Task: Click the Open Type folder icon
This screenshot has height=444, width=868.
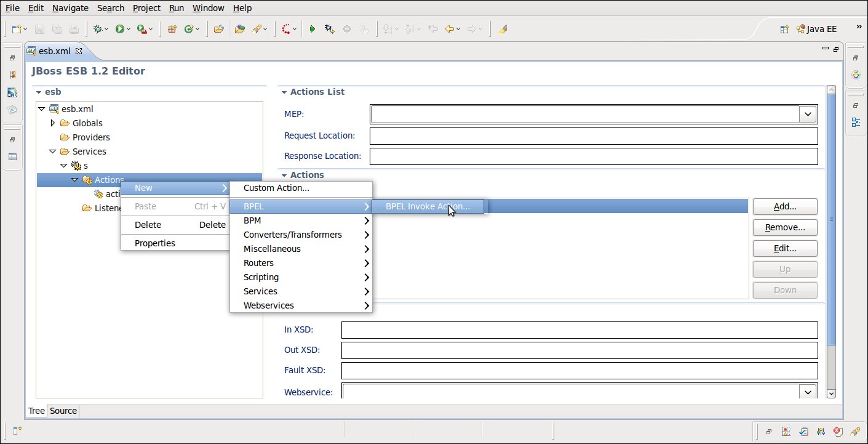Action: pos(218,29)
